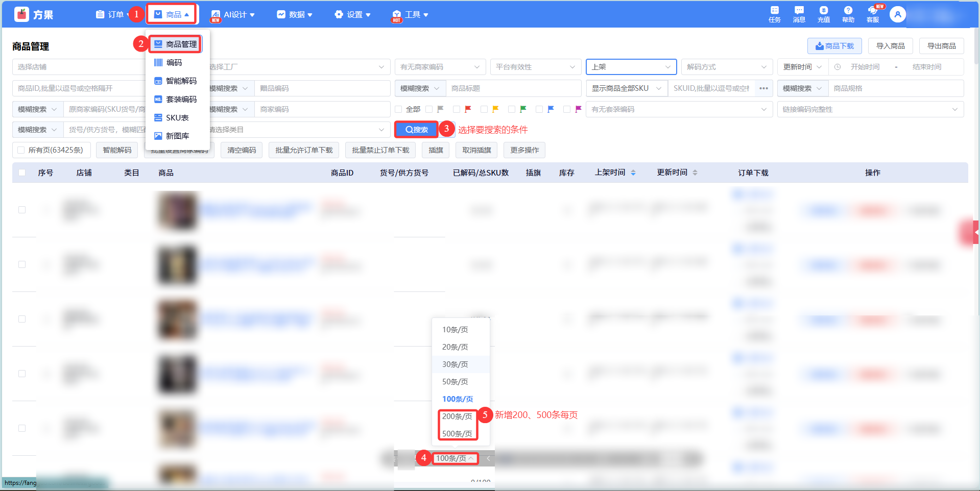Sort by 上架时间 column arrows
Viewport: 980px width, 491px height.
click(633, 173)
